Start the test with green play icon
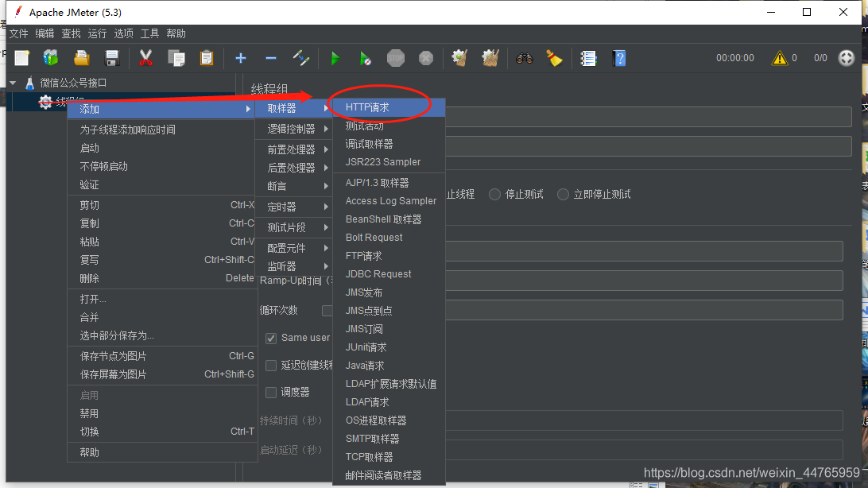Screen dimensions: 868x488 (335, 58)
